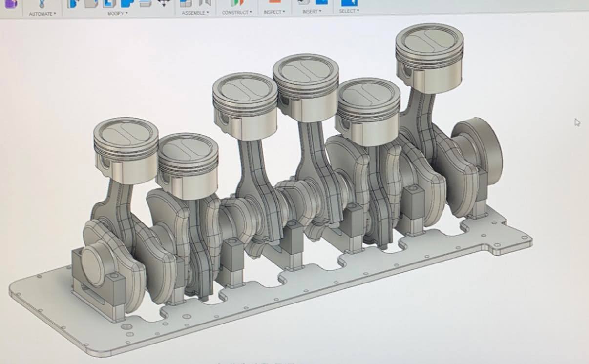Open the AUTOMATE dropdown menu
Screen dimensions: 589x364
coord(42,14)
